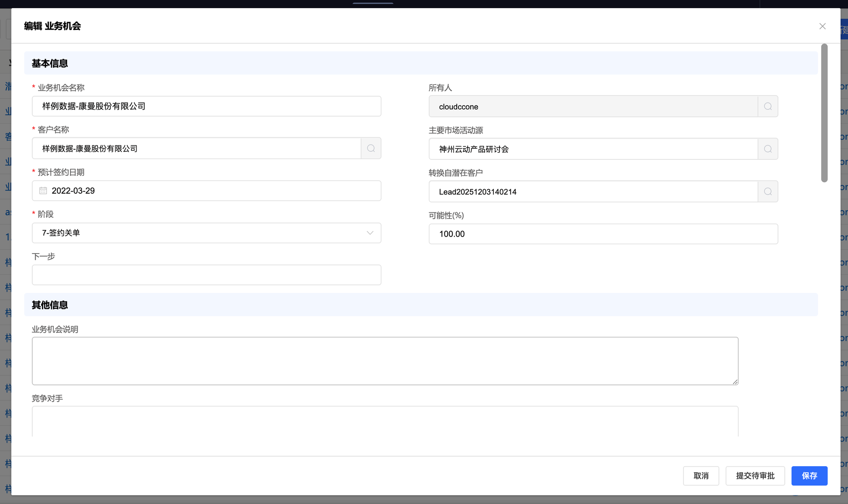Click search icon beside 客户名称 field

371,148
